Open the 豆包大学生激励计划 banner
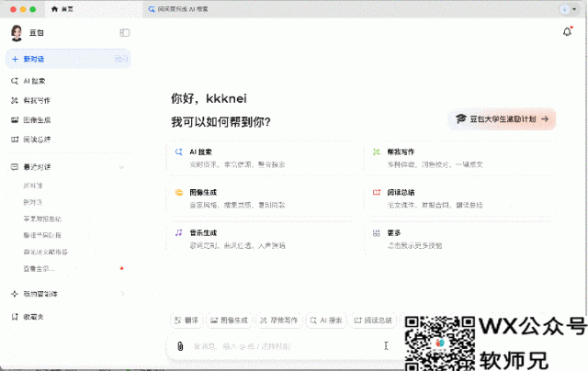This screenshot has height=371, width=588. coord(502,119)
